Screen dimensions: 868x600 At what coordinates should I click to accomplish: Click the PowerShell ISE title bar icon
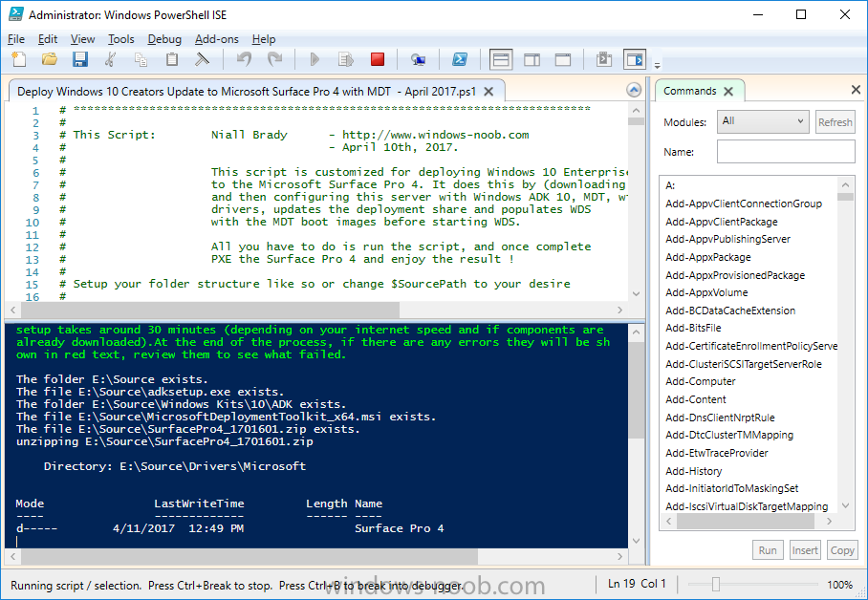click(x=16, y=14)
